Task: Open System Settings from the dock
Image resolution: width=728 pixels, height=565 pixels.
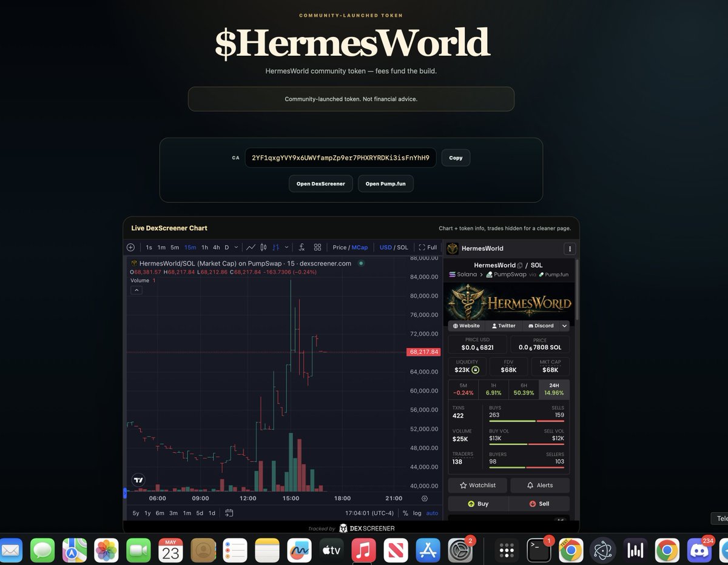Action: [460, 550]
